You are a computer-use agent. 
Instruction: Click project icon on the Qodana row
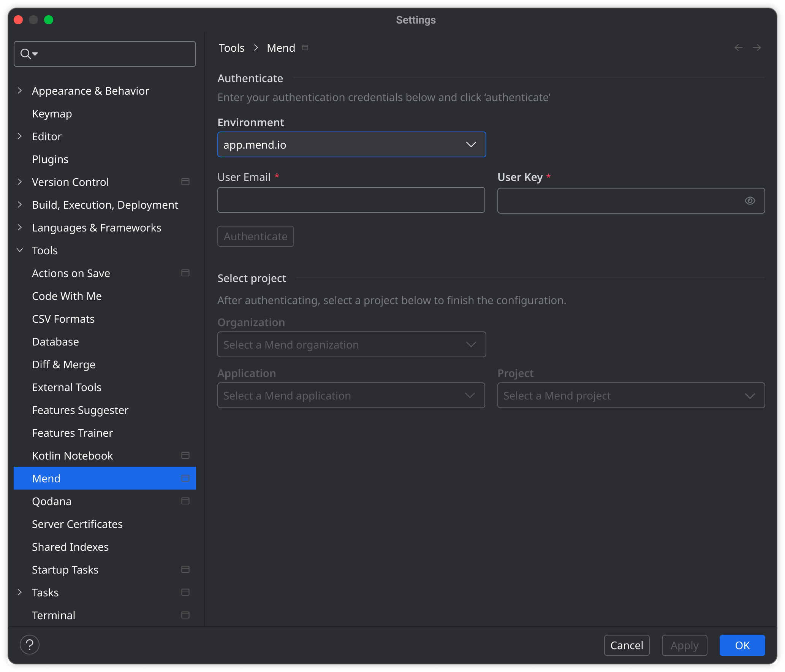pos(185,501)
